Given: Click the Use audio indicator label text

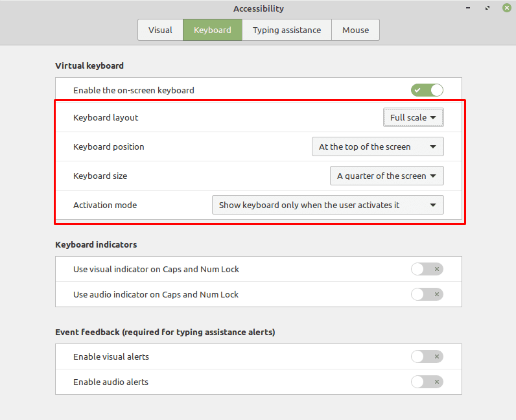Looking at the screenshot, I should coord(156,295).
